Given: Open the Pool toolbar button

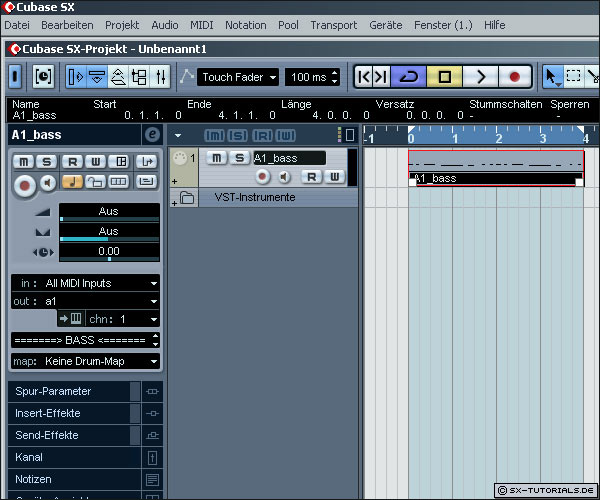Looking at the screenshot, I should [139, 77].
